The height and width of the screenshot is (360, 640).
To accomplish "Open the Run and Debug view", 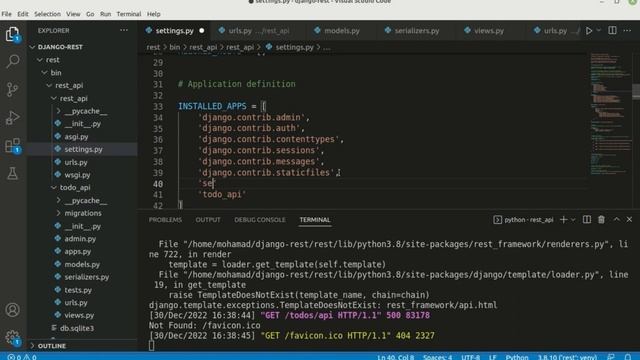I will tap(13, 118).
